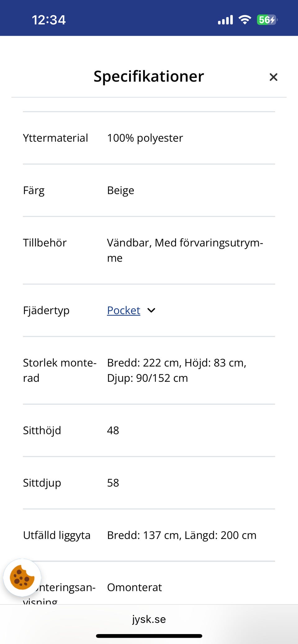
Task: Tap the 100% polyester value
Action: click(x=145, y=138)
